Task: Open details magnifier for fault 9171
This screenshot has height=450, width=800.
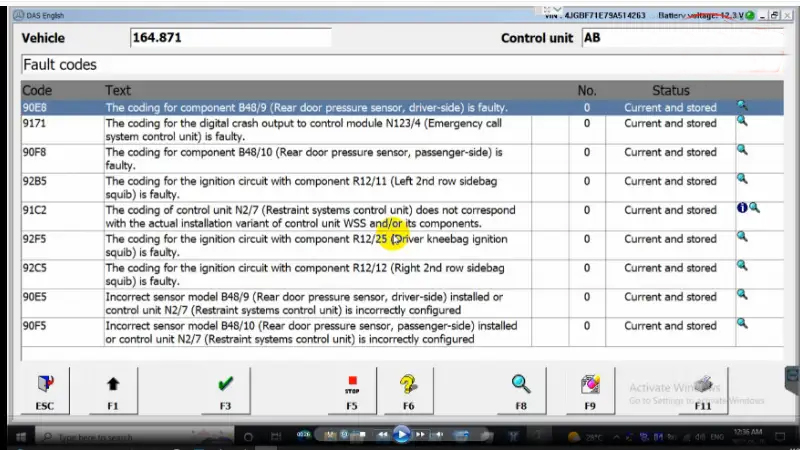Action: pos(742,121)
